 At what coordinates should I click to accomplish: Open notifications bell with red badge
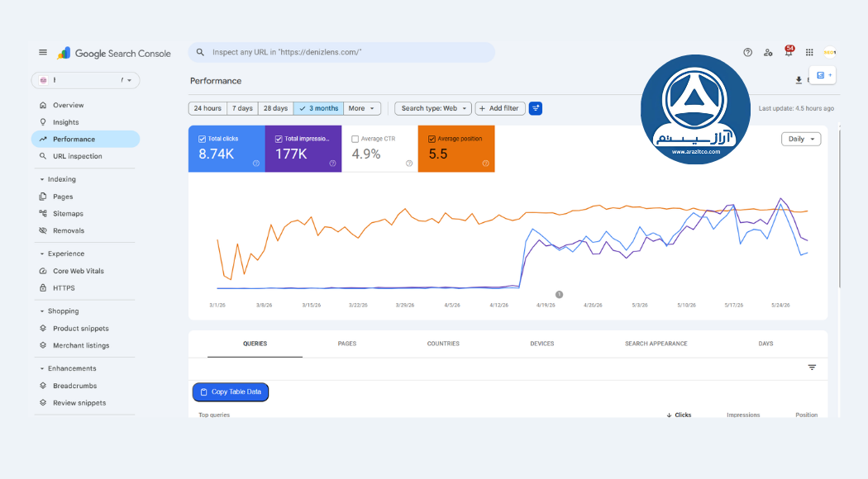pyautogui.click(x=789, y=51)
